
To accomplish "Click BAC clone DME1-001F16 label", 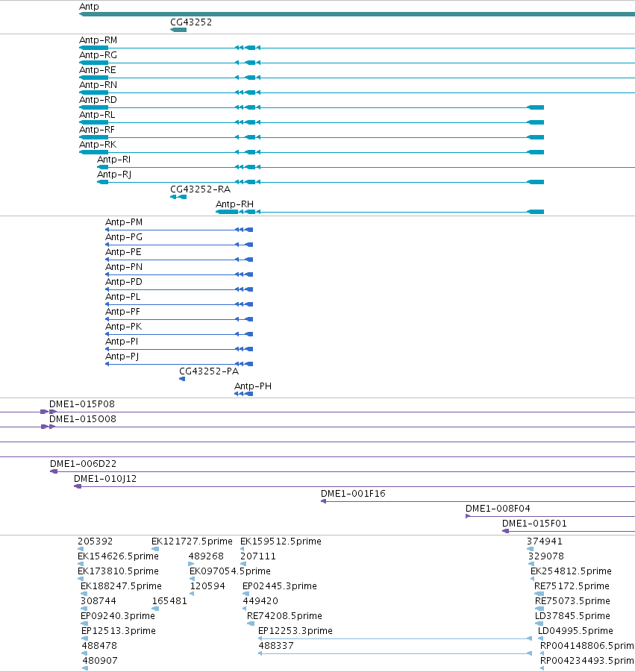I will coord(353,494).
